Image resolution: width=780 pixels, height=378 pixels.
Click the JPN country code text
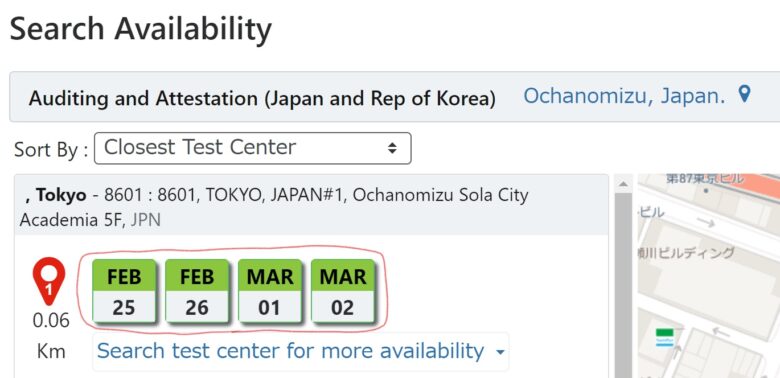tap(145, 220)
